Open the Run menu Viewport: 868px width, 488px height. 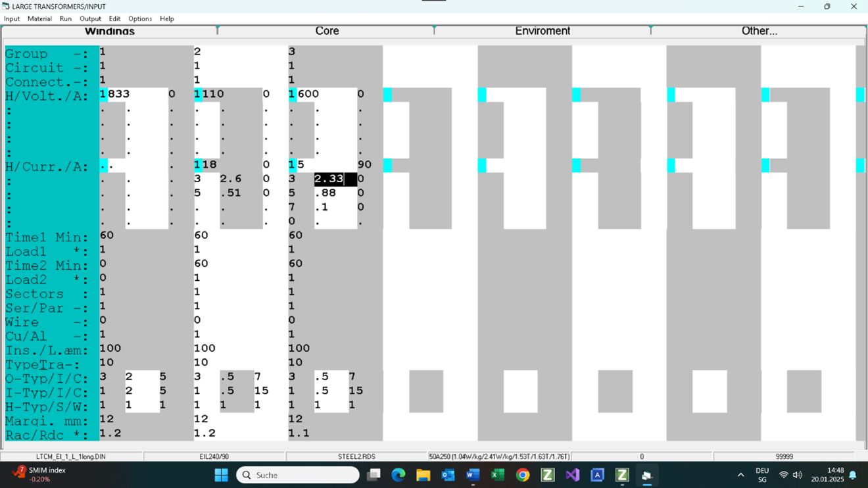pos(65,19)
